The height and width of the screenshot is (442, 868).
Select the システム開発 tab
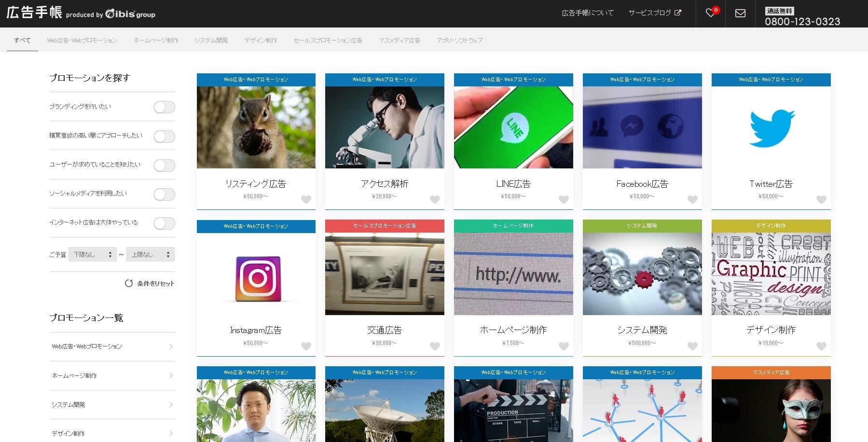pos(211,41)
